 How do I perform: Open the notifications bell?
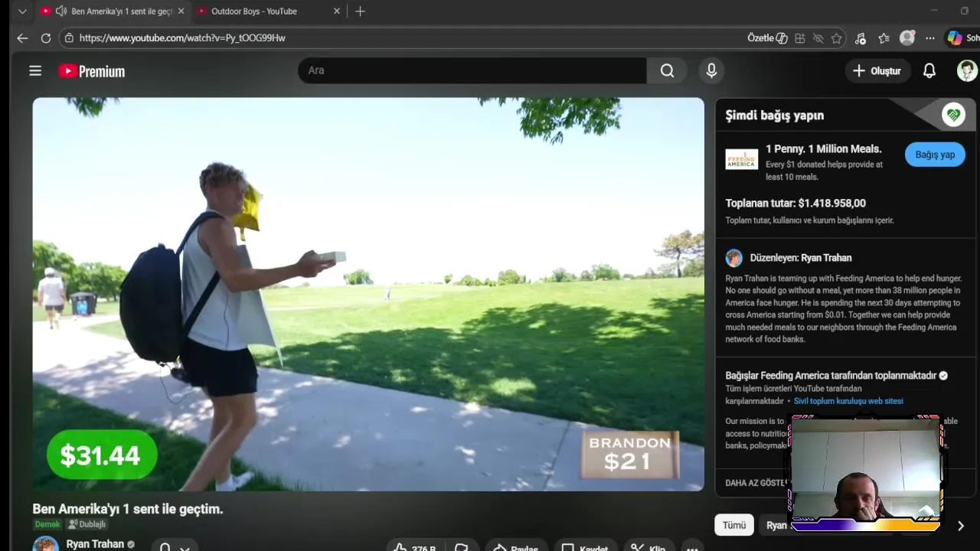tap(929, 70)
